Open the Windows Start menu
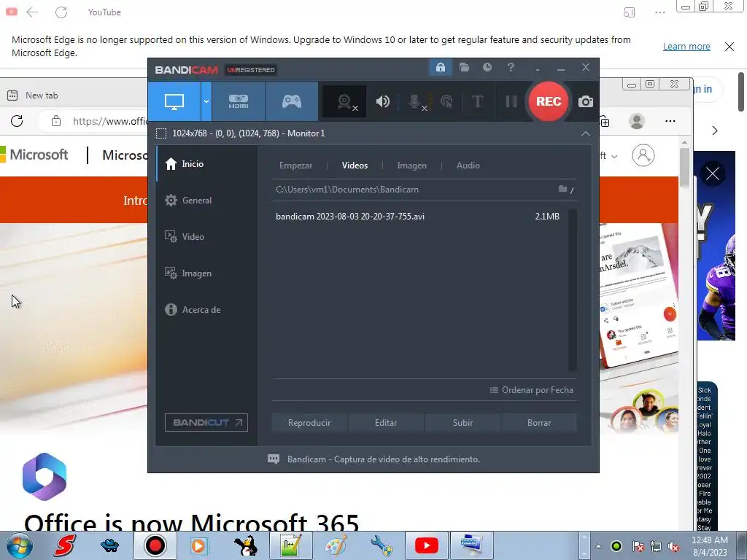The image size is (747, 560). 20,545
